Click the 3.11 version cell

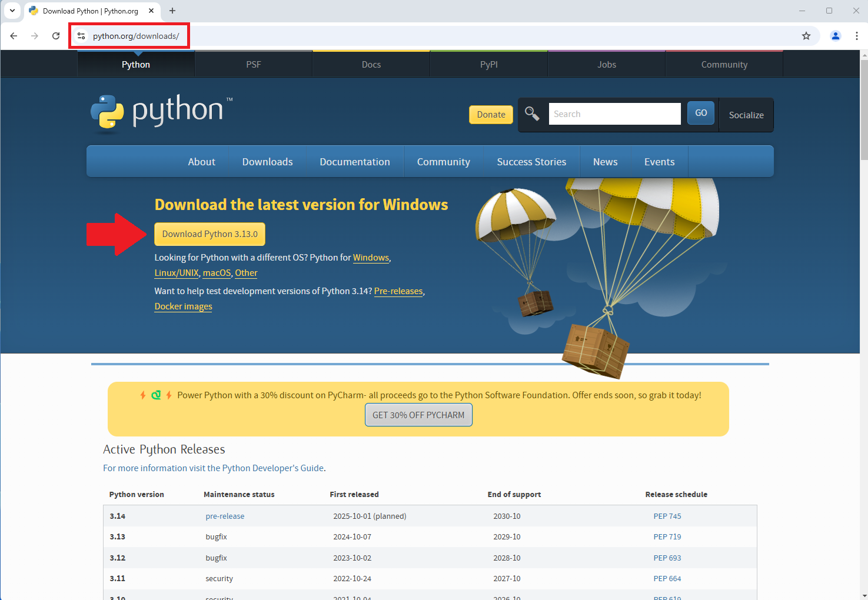tap(118, 578)
